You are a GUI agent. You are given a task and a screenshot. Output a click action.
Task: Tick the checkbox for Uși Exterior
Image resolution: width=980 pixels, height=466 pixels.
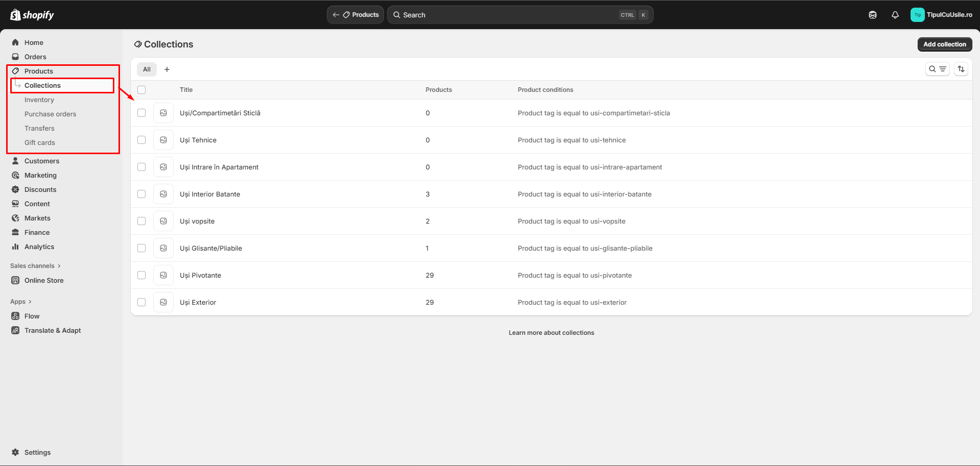[141, 302]
